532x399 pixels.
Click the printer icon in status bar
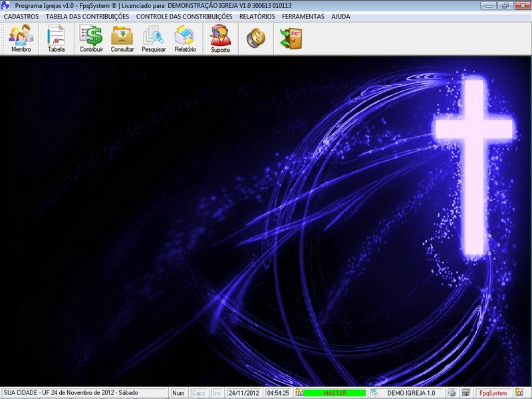coord(452,392)
